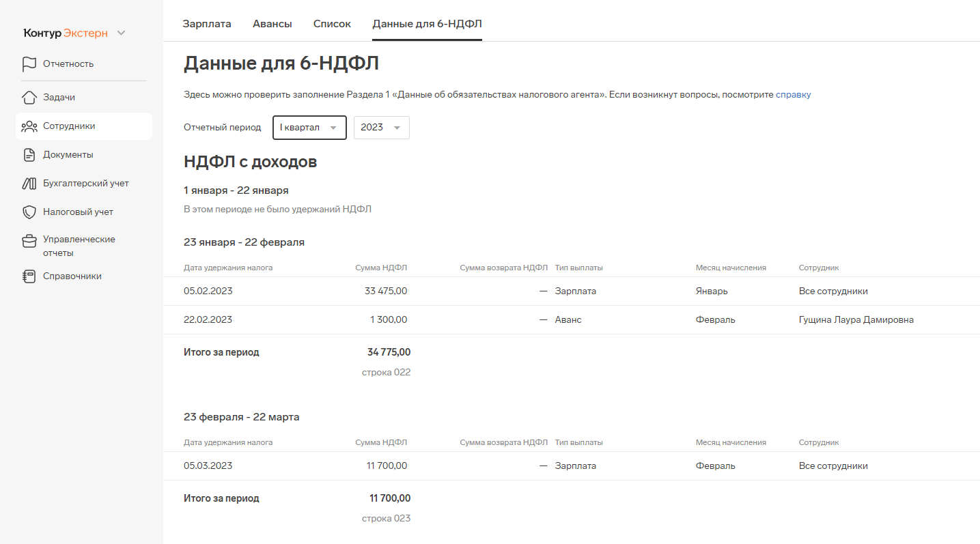Click the amount 33 475,00

(386, 291)
